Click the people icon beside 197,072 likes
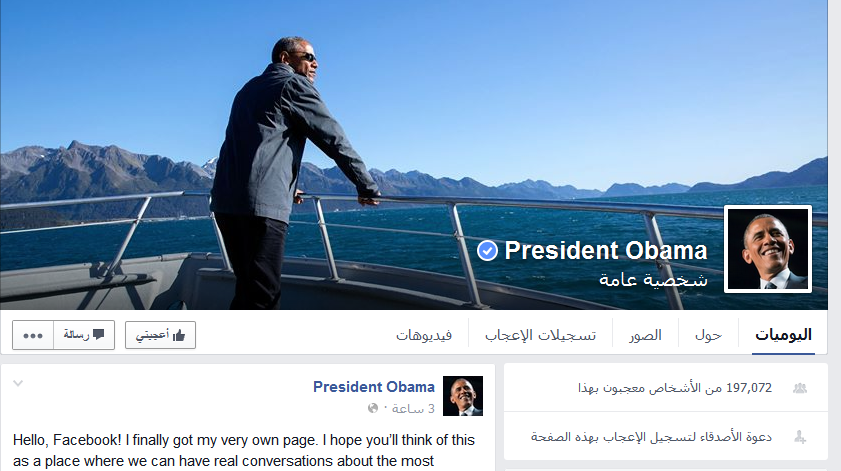Viewport: 841px width, 471px height. [x=800, y=388]
